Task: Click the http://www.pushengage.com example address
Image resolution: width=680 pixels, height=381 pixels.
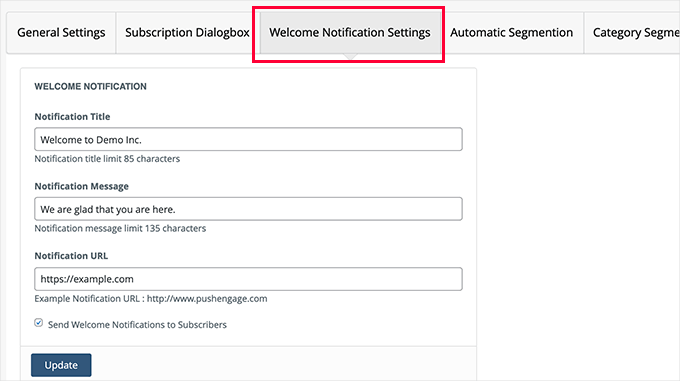Action: click(207, 299)
